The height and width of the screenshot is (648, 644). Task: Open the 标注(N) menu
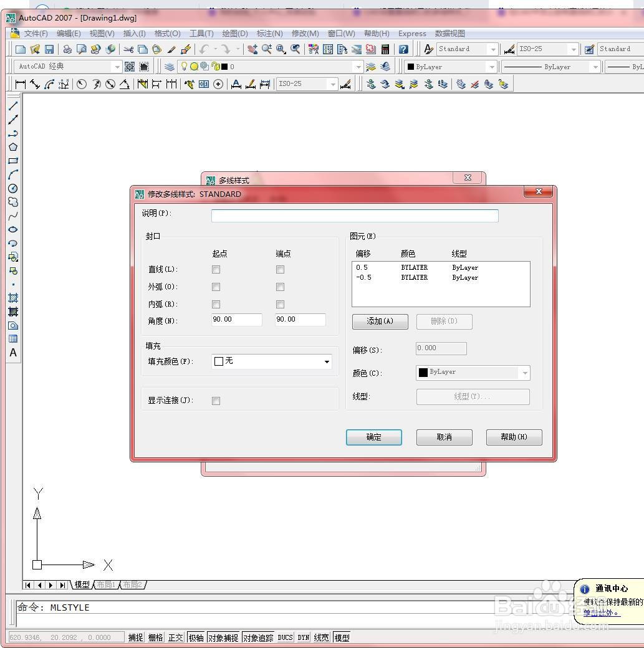(x=270, y=34)
